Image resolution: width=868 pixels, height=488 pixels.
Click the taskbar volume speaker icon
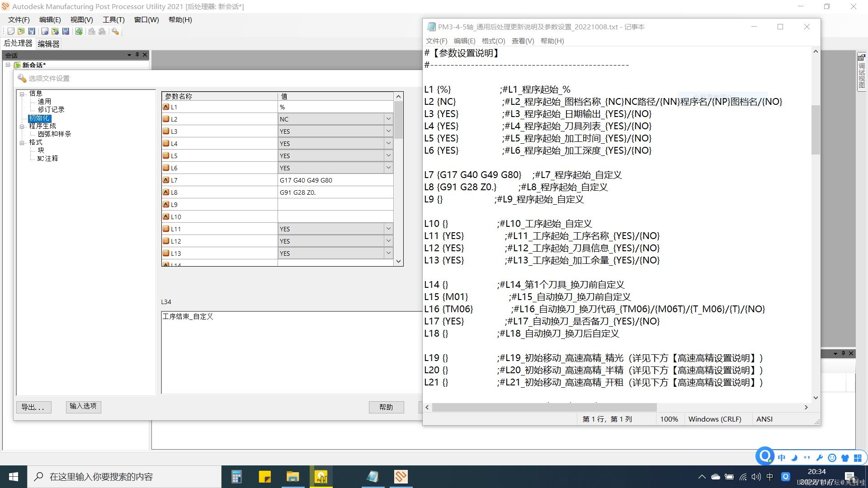[756, 477]
